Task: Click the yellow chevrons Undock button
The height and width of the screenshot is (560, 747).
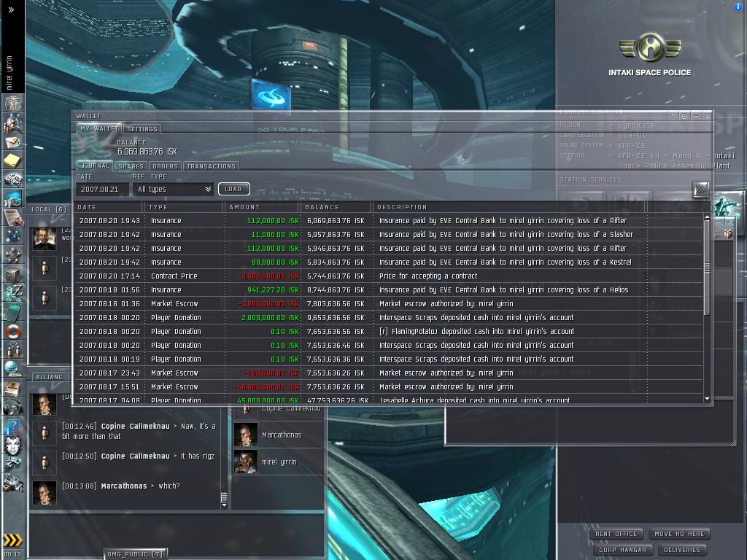Action: (x=12, y=540)
